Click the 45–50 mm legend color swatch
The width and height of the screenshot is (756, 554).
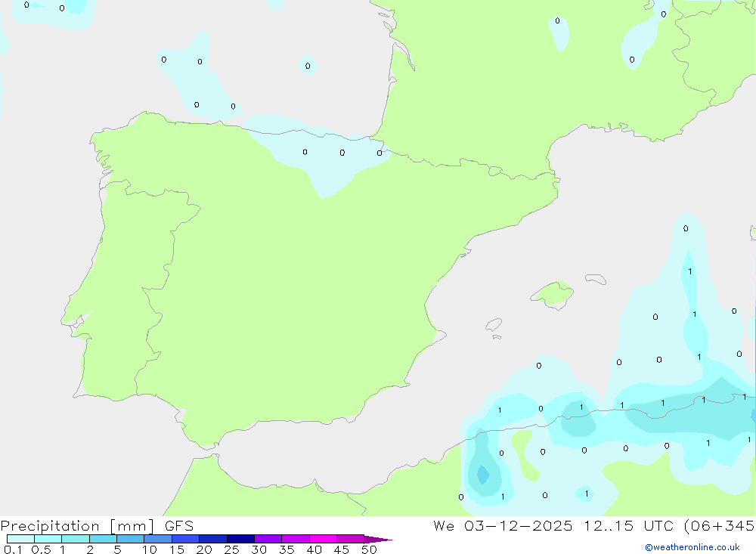click(351, 539)
